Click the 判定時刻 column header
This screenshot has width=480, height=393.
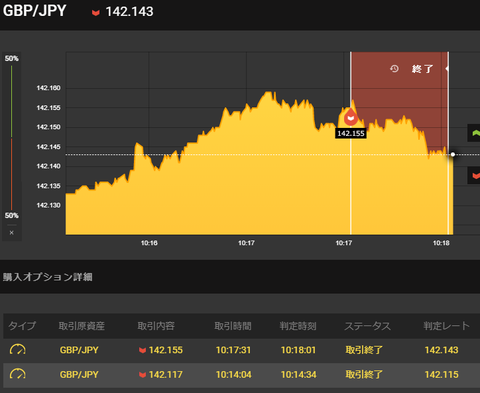tap(298, 326)
